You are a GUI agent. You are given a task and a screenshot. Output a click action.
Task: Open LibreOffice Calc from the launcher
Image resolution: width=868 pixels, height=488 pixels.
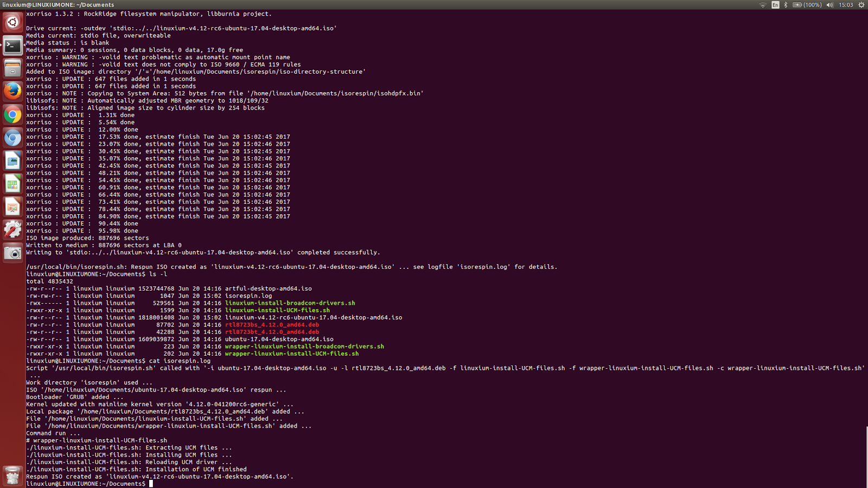(x=12, y=183)
